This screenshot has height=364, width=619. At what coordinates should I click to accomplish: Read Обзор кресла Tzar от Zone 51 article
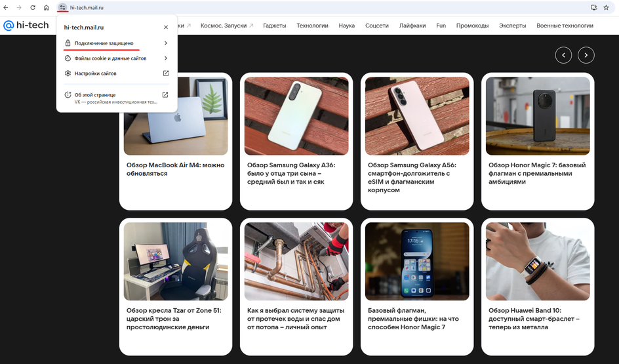click(174, 319)
